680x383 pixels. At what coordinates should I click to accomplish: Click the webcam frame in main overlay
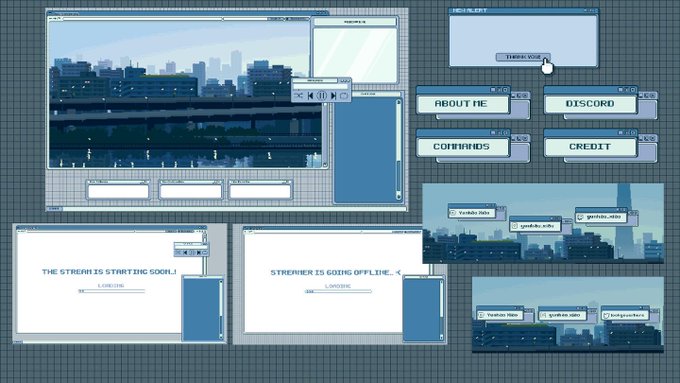point(355,55)
